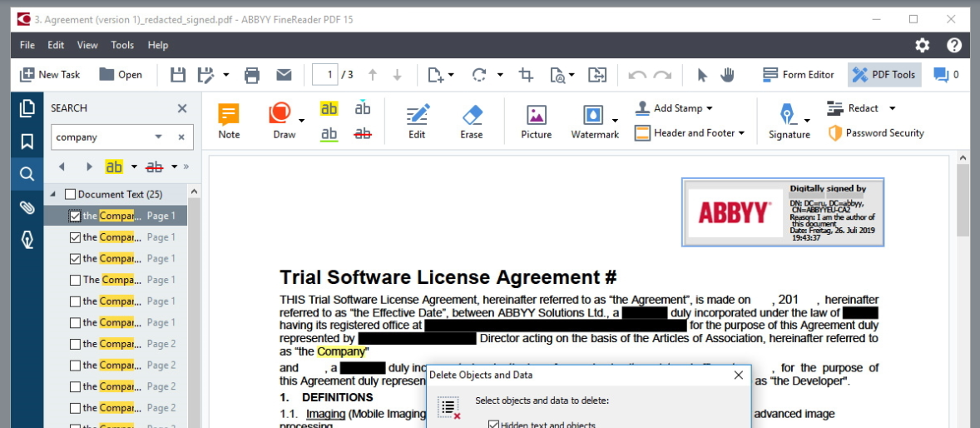Show more search tools chevron
Screen dimensions: 980x428
click(186, 167)
